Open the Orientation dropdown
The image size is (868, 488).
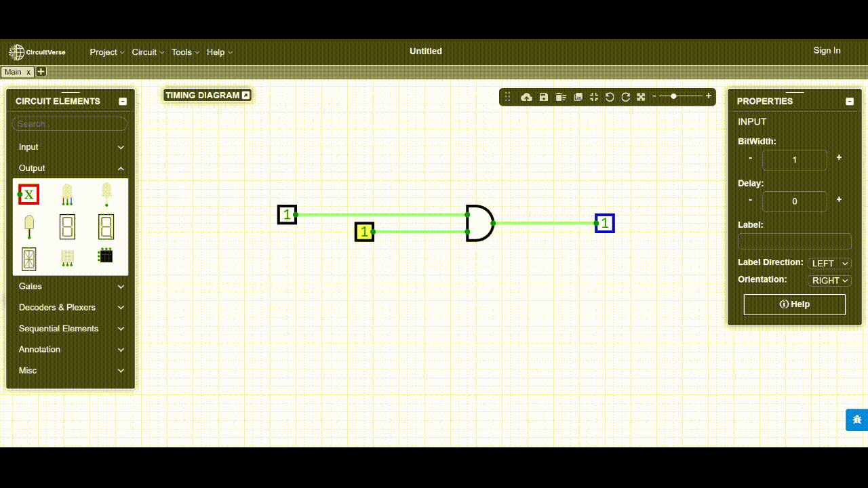[829, 281]
